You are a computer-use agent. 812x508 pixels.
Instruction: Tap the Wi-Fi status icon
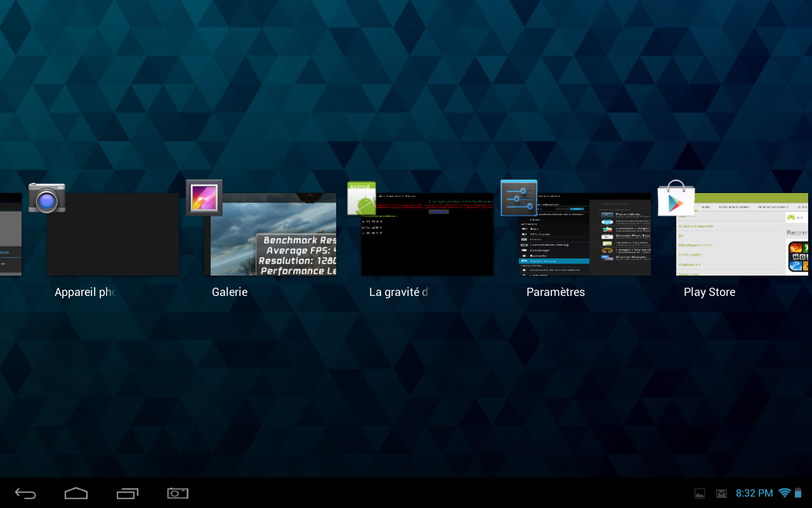[x=785, y=493]
